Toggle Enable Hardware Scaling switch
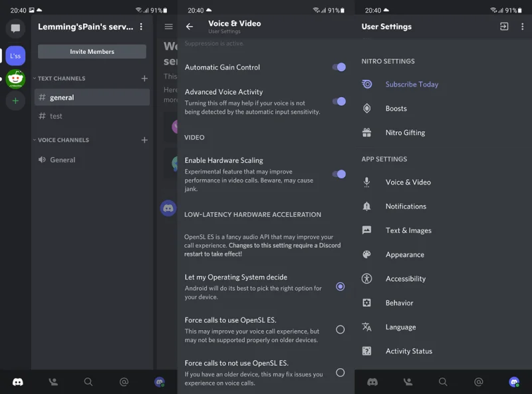Image resolution: width=532 pixels, height=394 pixels. pos(339,174)
